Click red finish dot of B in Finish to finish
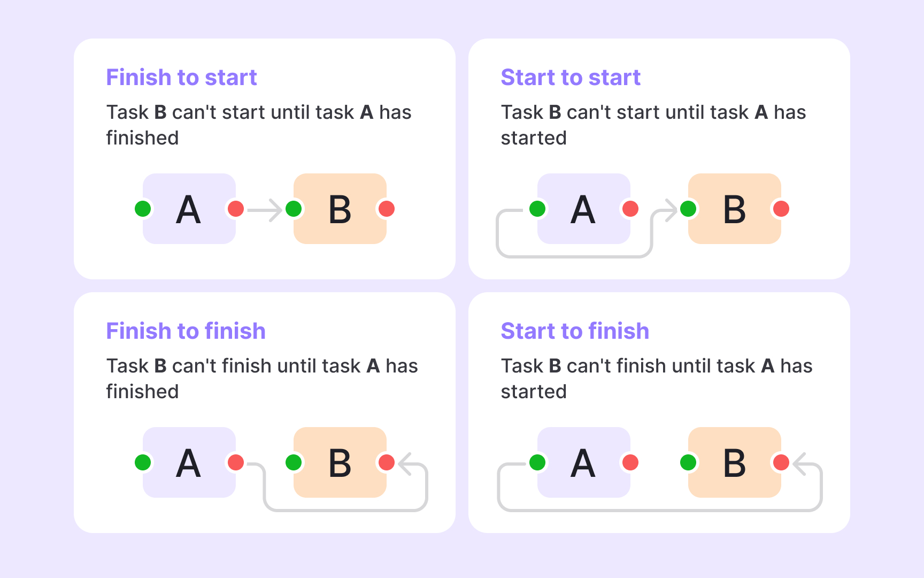 pos(387,462)
